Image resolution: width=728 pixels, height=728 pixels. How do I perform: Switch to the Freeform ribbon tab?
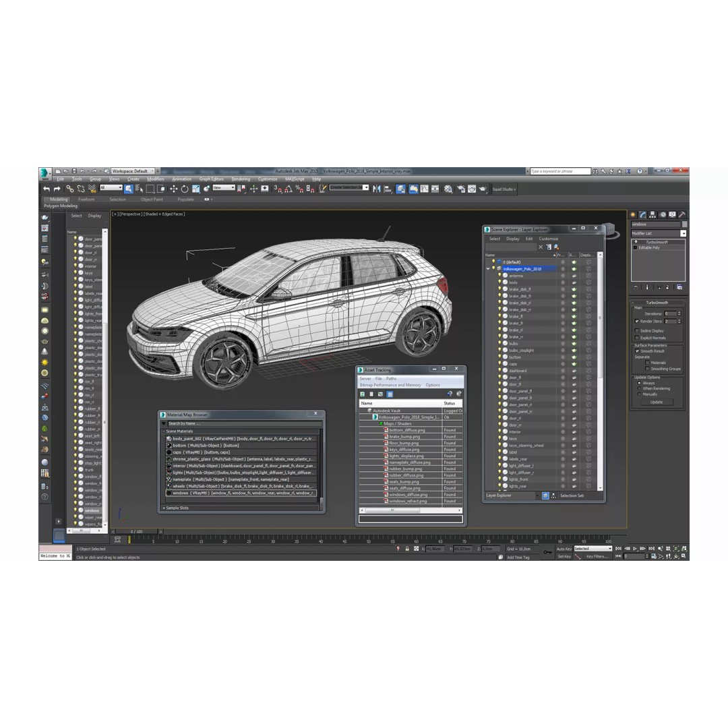pyautogui.click(x=86, y=200)
